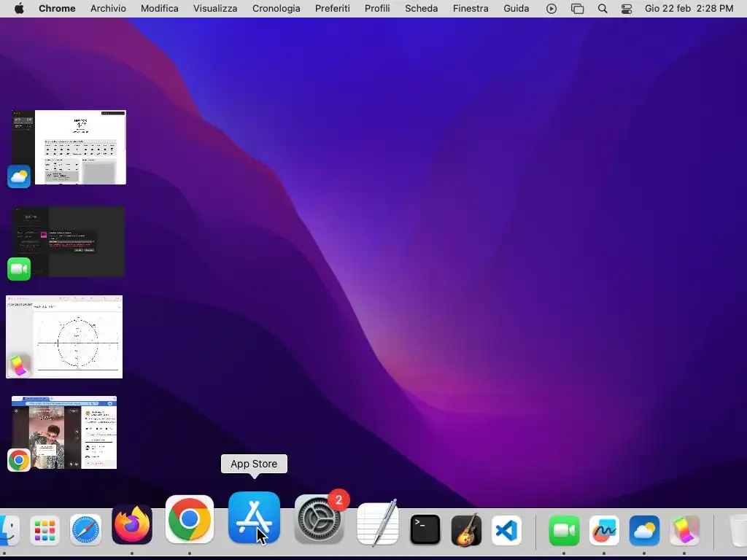Open the Guida menu

[x=516, y=9]
